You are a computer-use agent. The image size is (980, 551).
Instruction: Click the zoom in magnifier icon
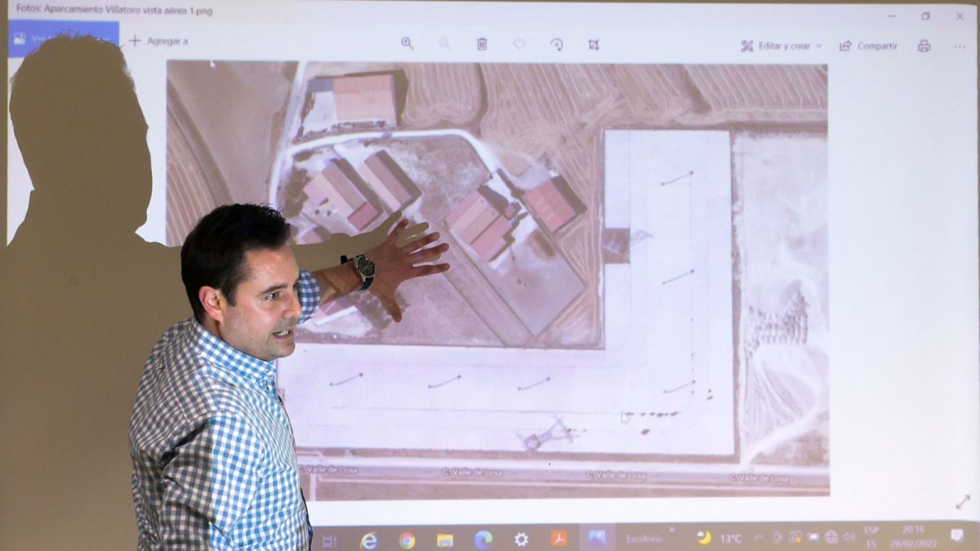(407, 43)
